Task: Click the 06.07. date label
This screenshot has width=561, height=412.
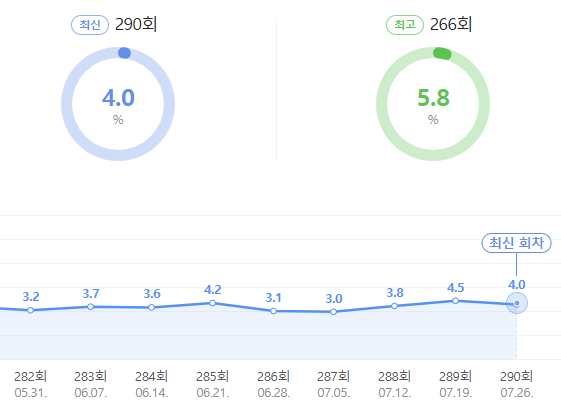Action: tap(91, 393)
